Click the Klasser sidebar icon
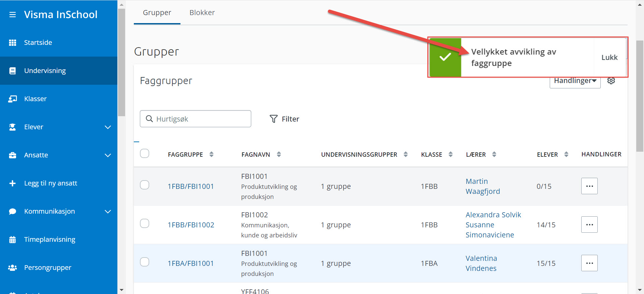 point(12,99)
